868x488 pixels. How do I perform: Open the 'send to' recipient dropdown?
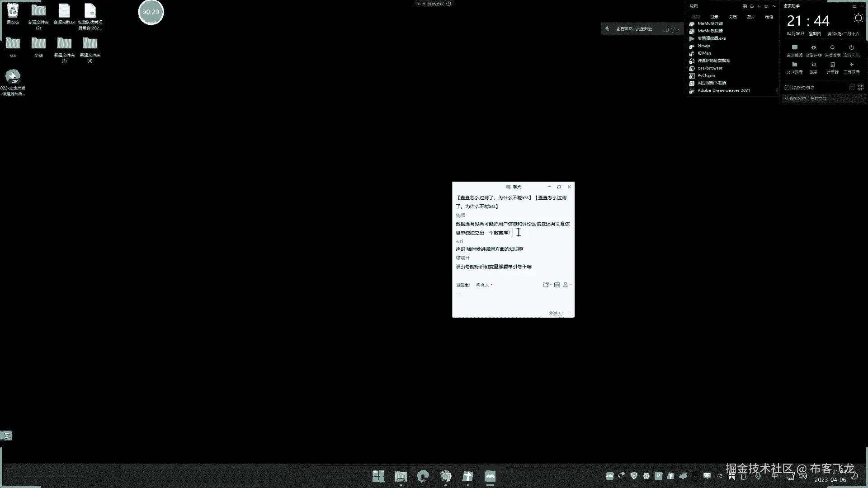pyautogui.click(x=484, y=285)
